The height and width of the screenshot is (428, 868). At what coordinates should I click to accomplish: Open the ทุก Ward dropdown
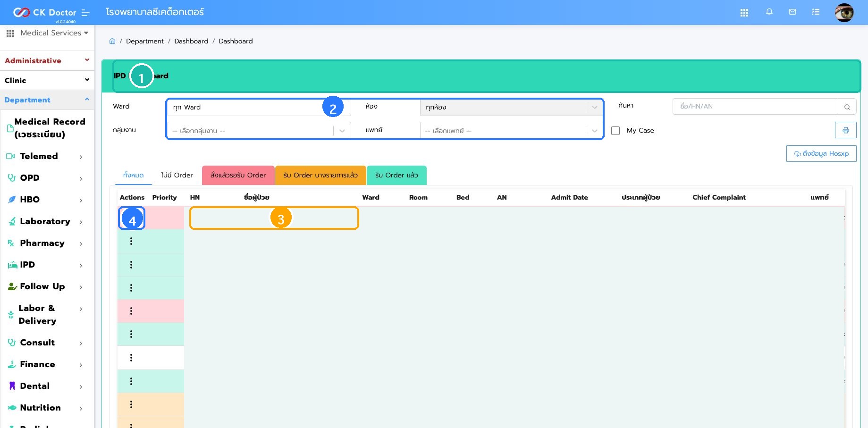258,107
